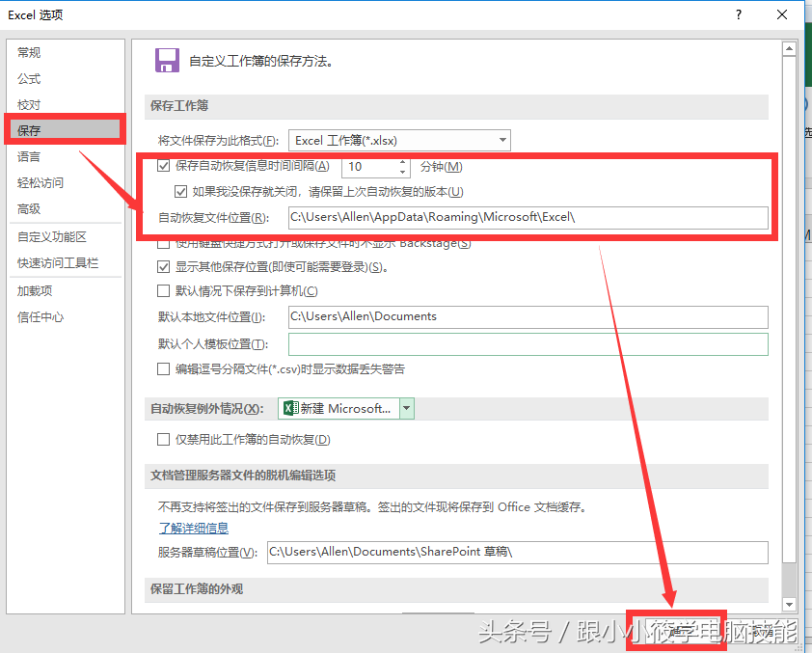812x653 pixels.
Task: Open the 加载项 category
Action: (x=35, y=290)
